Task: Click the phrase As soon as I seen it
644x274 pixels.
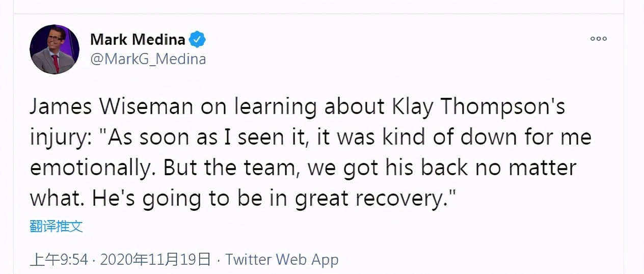Action: coord(204,138)
